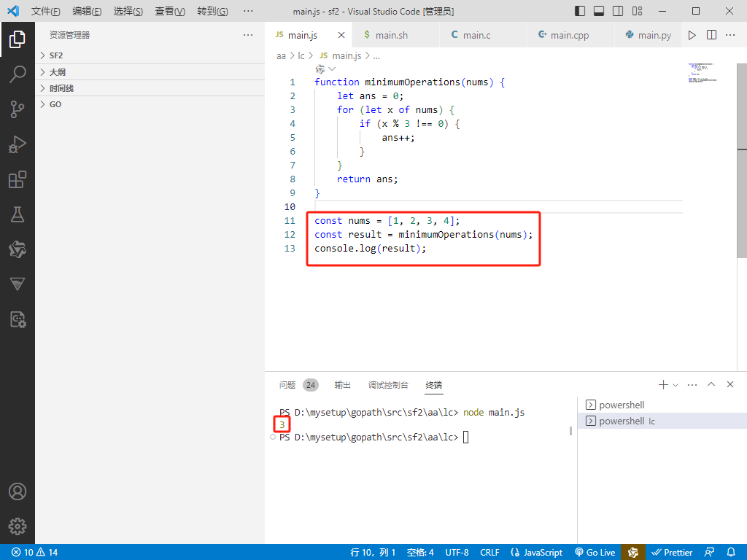Switch to the main.cpp tab

(570, 35)
